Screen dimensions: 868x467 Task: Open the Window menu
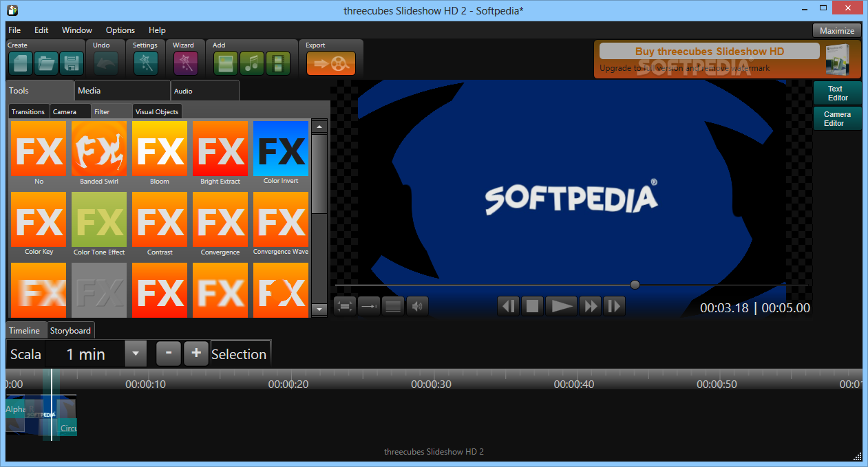(x=77, y=30)
